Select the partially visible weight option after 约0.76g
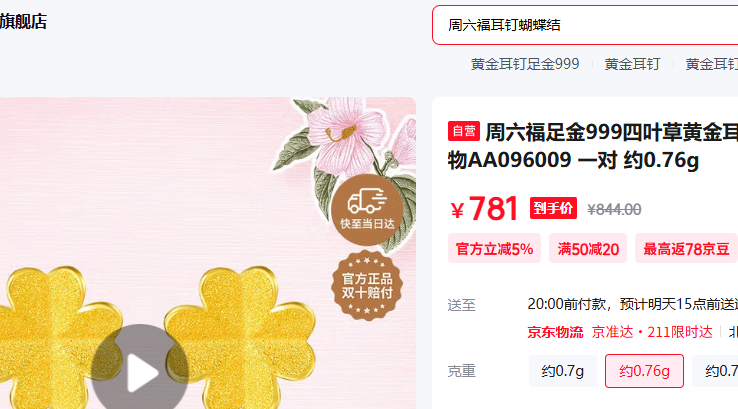The image size is (738, 409). 715,371
